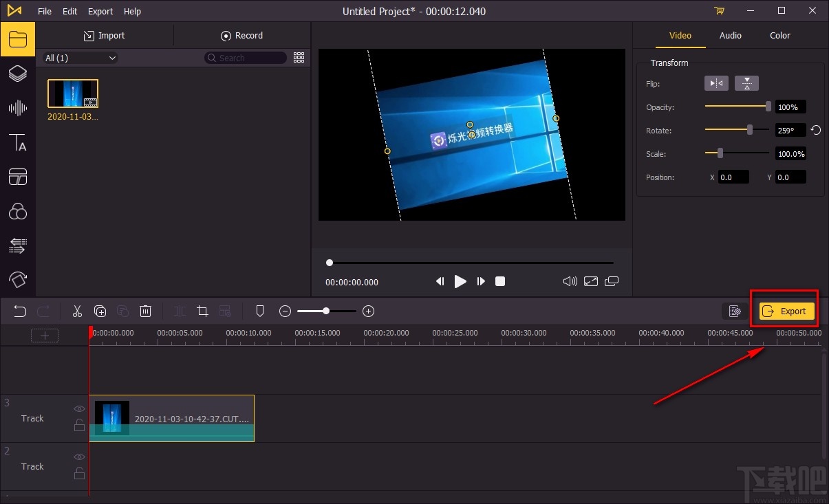The height and width of the screenshot is (504, 829).
Task: Lock Track 3
Action: (x=79, y=425)
